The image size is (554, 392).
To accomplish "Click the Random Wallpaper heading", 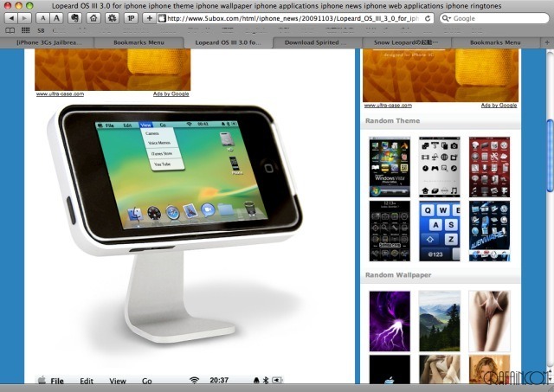I will tap(398, 275).
